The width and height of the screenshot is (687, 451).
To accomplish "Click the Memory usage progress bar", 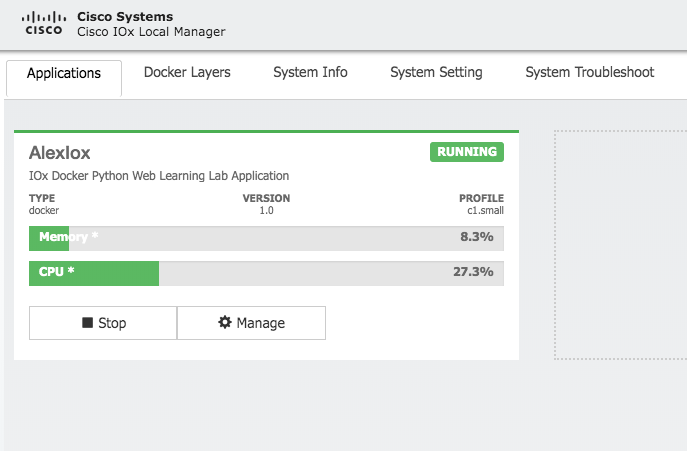I will point(266,238).
